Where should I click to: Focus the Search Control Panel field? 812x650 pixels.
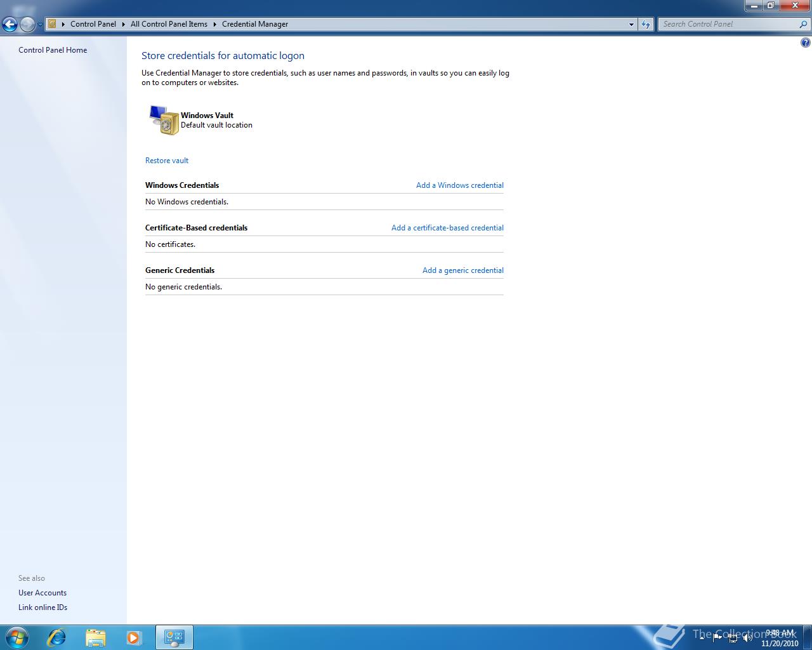click(x=728, y=24)
